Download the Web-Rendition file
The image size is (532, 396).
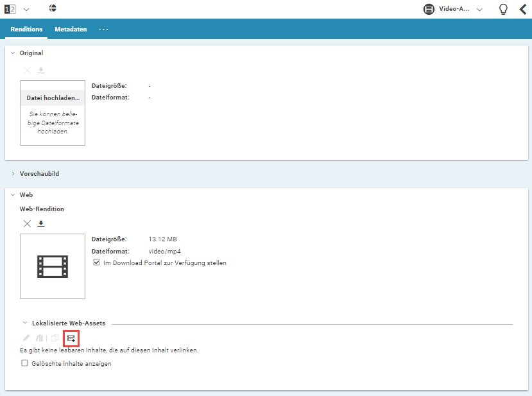tap(41, 223)
